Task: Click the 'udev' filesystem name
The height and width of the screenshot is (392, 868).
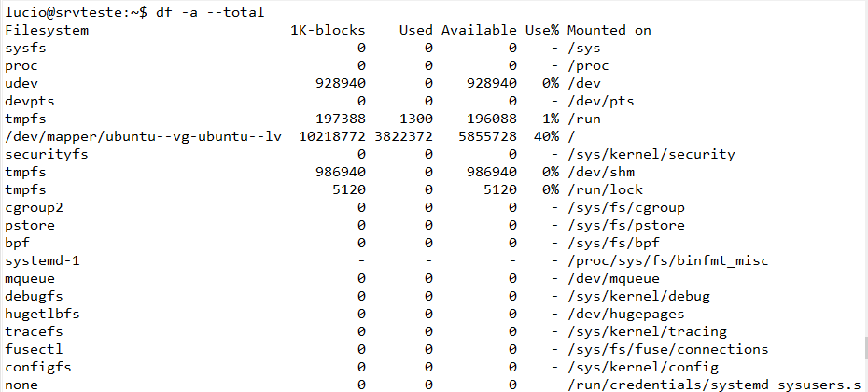Action: tap(21, 83)
